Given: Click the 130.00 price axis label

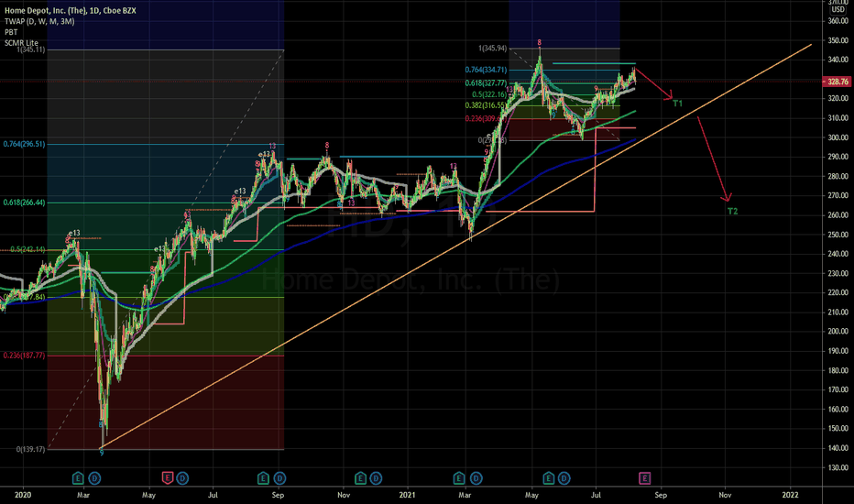Looking at the screenshot, I should click(x=838, y=467).
